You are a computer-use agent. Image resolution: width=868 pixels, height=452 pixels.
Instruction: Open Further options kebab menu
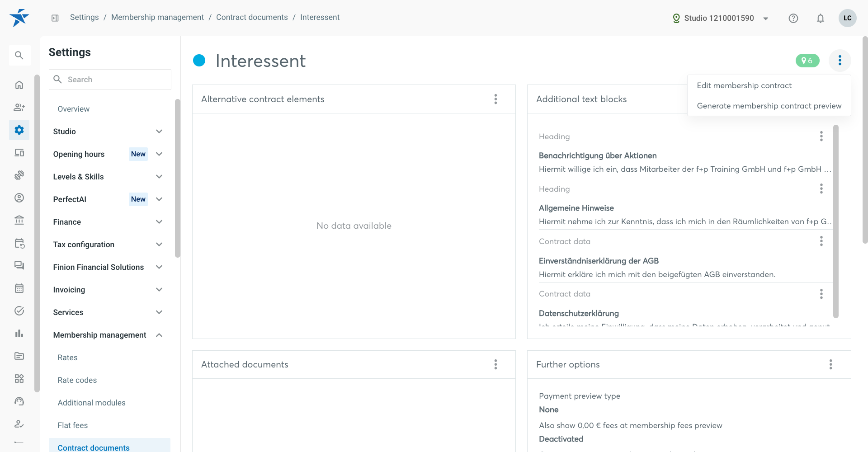pos(831,364)
